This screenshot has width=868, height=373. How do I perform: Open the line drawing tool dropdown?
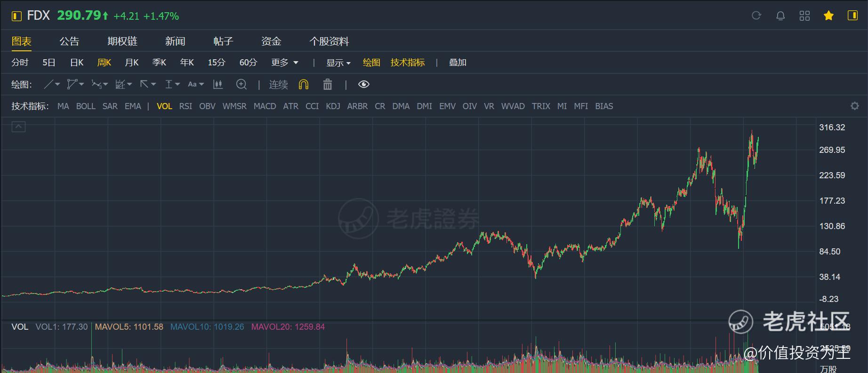[x=52, y=84]
